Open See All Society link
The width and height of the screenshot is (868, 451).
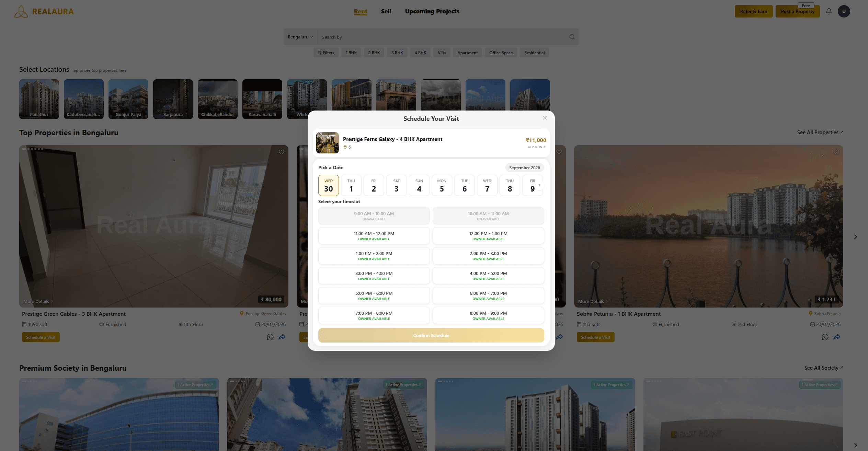point(823,368)
